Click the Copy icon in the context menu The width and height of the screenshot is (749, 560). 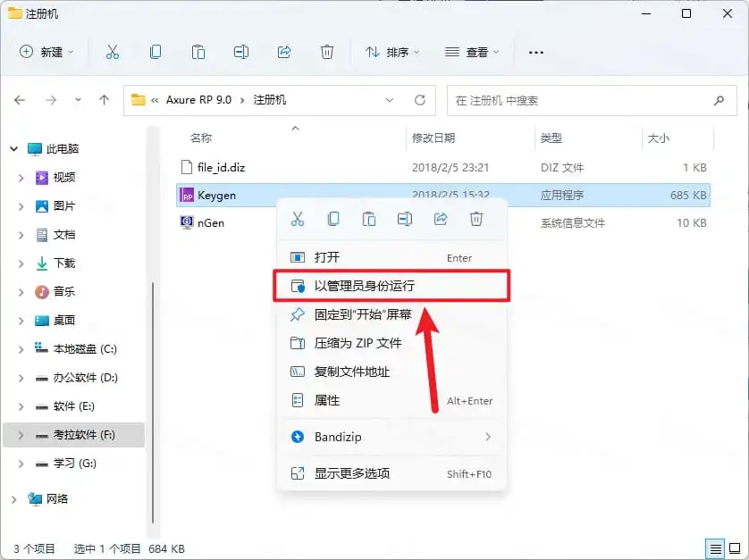pos(333,219)
